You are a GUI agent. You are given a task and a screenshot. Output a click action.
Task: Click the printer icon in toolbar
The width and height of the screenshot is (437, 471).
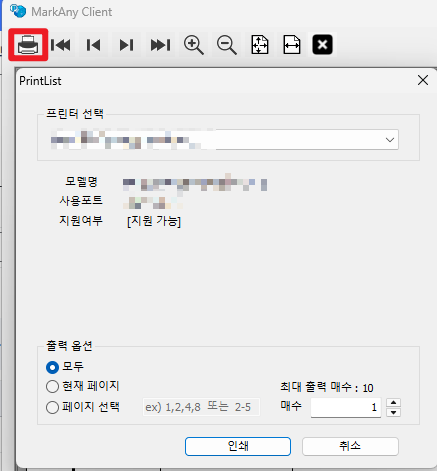28,45
